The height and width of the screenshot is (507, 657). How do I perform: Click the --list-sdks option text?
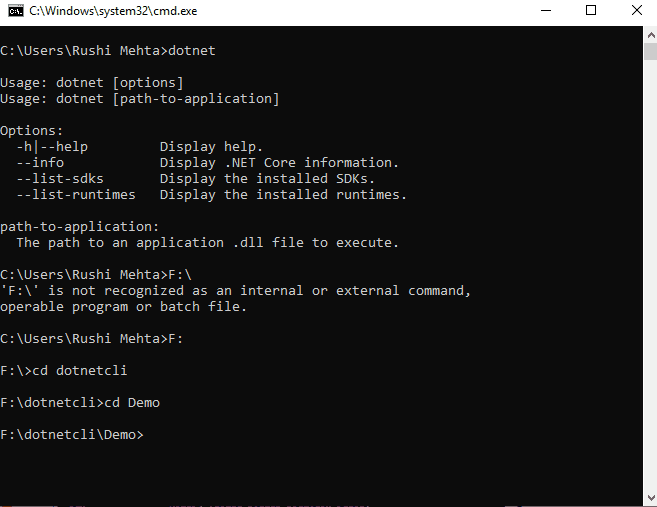[60, 179]
